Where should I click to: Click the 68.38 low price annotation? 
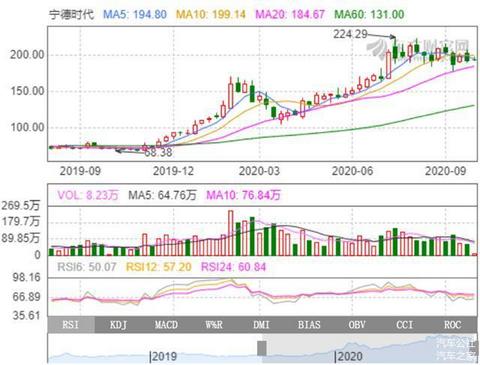(158, 152)
